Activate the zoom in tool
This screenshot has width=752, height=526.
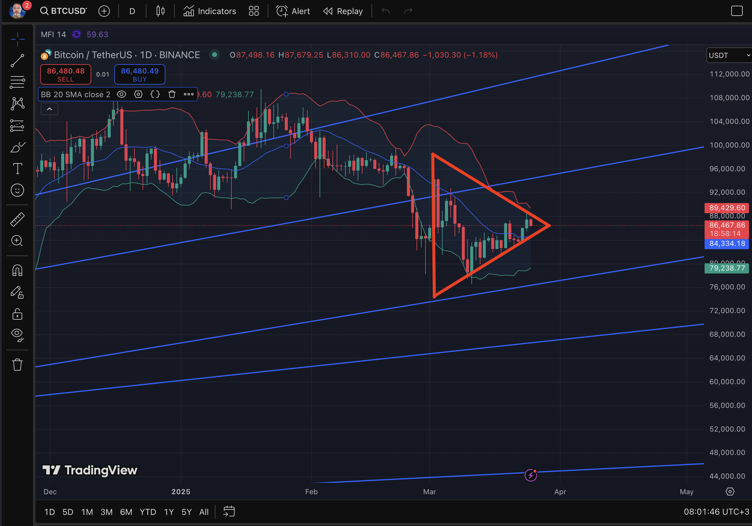(x=17, y=241)
